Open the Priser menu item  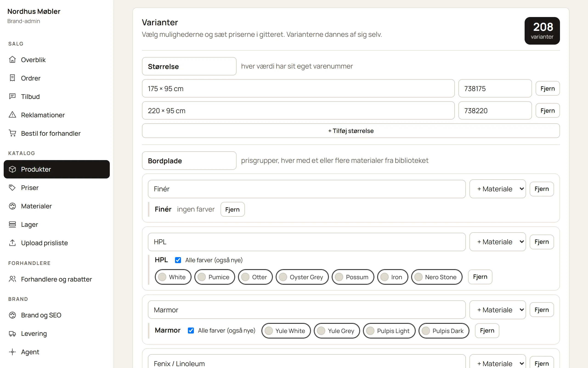(x=57, y=188)
